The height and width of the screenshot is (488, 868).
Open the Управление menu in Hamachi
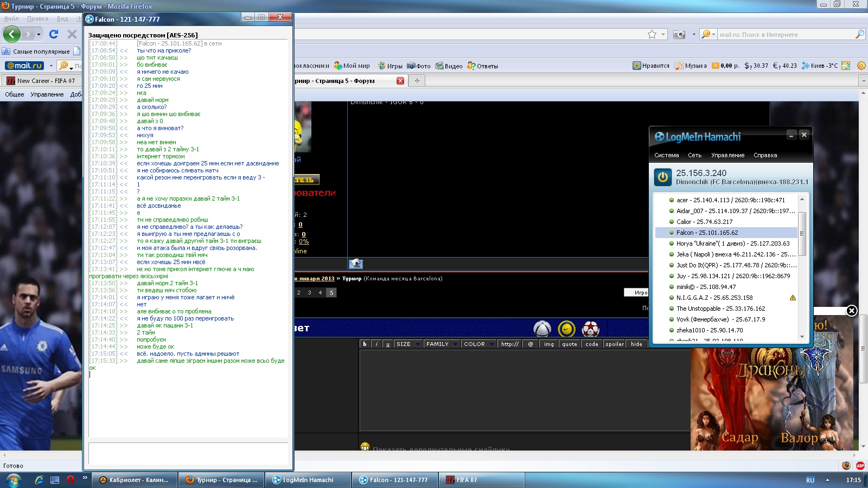pyautogui.click(x=728, y=155)
